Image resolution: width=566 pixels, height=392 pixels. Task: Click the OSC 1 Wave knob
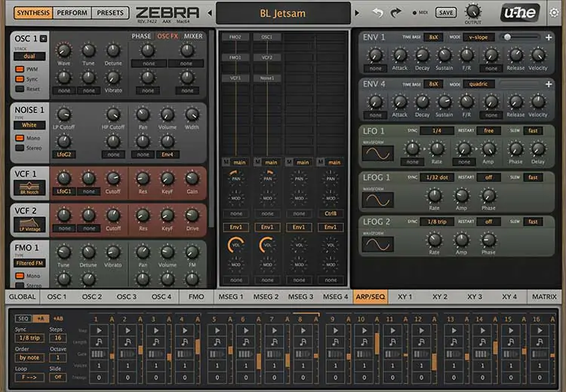63,51
